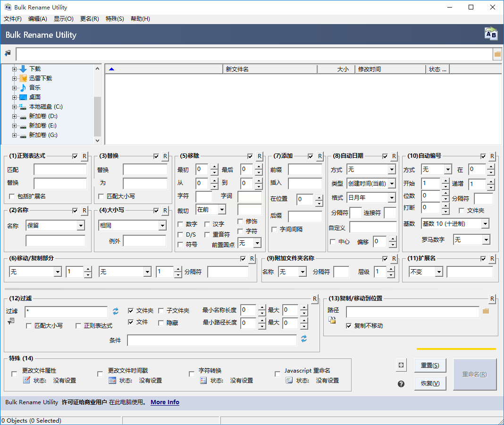This screenshot has height=425, width=504.
Task: Click the 重置(S) button
Action: (430, 365)
